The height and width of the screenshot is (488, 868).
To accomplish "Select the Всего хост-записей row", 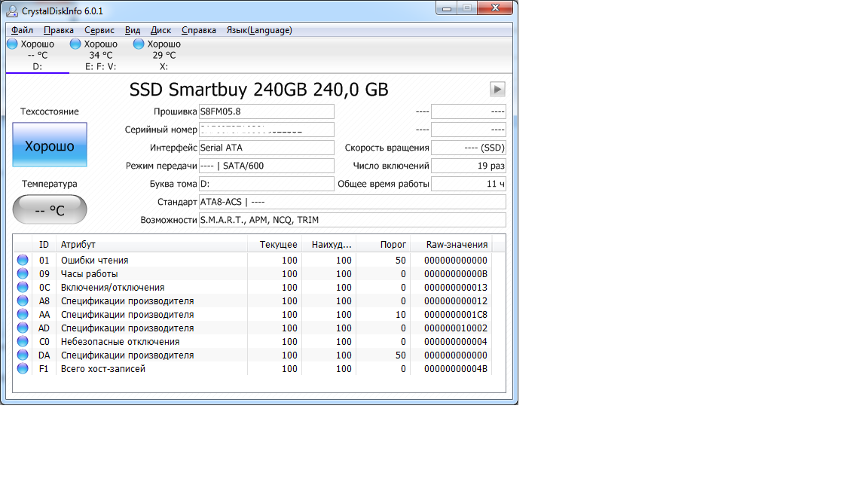I will tap(252, 368).
